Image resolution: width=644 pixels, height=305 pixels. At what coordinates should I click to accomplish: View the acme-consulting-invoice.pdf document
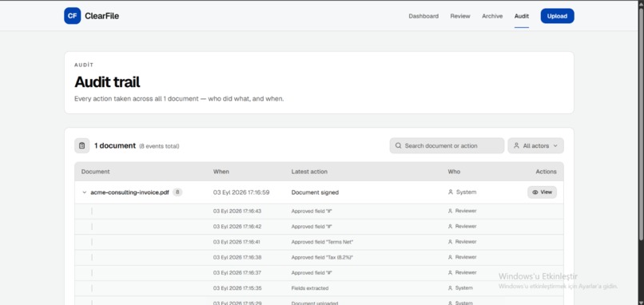543,192
